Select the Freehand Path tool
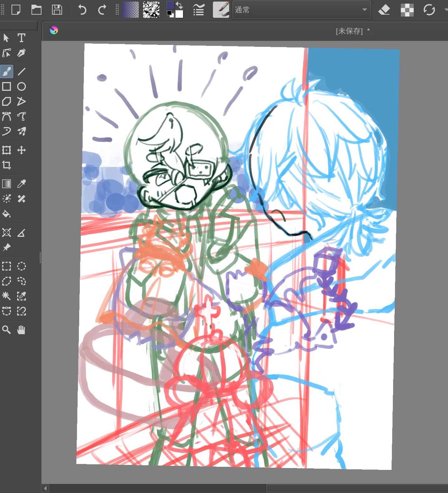 point(22,116)
